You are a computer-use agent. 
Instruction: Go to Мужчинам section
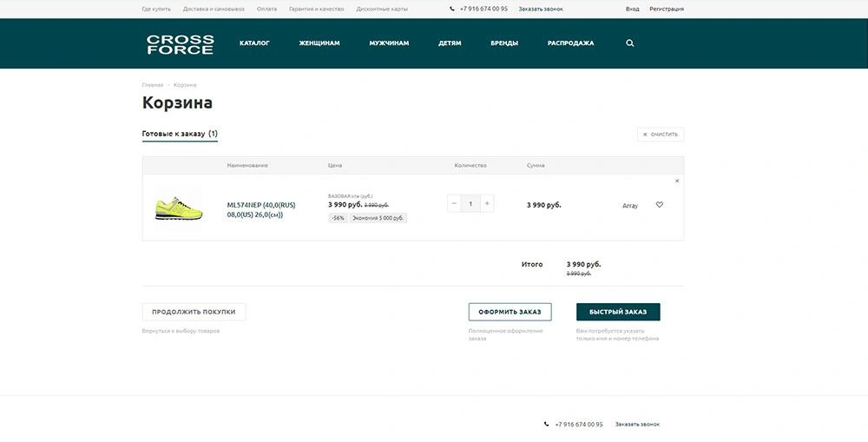pyautogui.click(x=389, y=43)
